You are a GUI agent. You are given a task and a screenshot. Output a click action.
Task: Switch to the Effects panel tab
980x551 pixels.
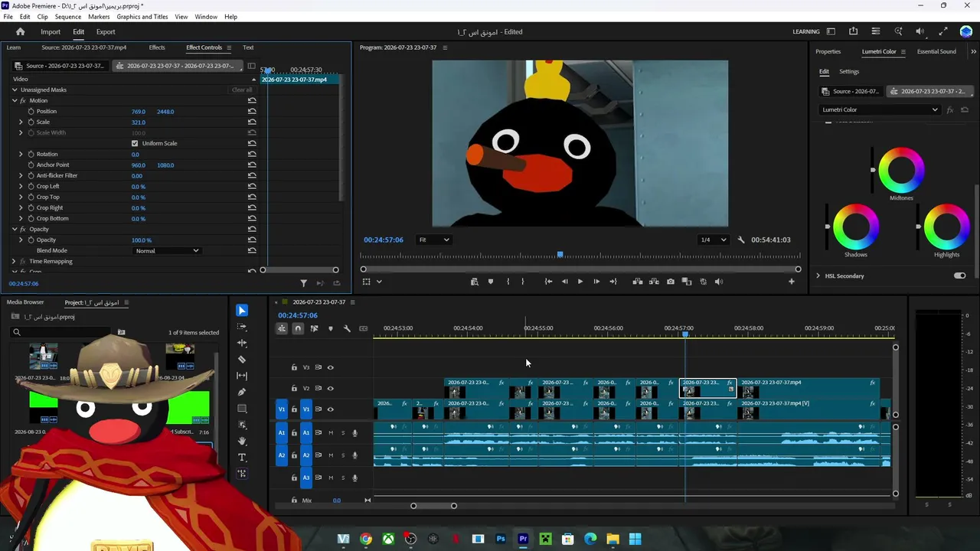tap(157, 47)
